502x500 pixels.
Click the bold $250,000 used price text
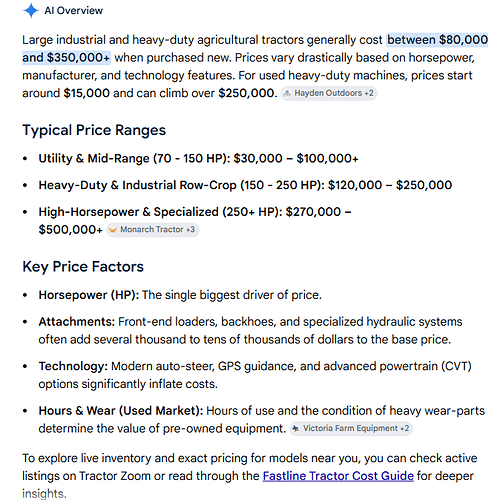coord(248,93)
